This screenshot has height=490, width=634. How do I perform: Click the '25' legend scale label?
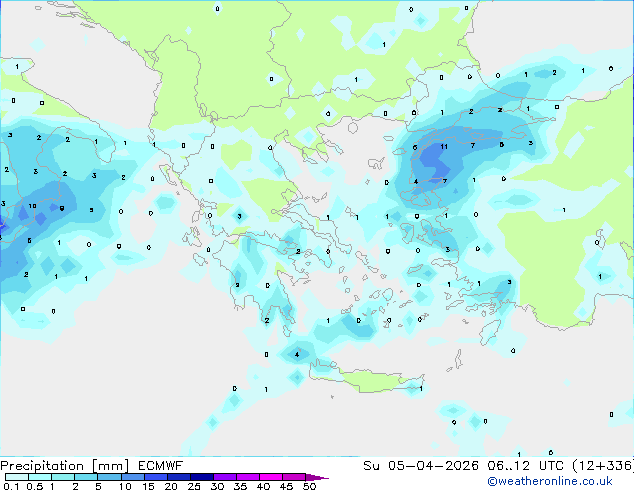[x=194, y=486]
